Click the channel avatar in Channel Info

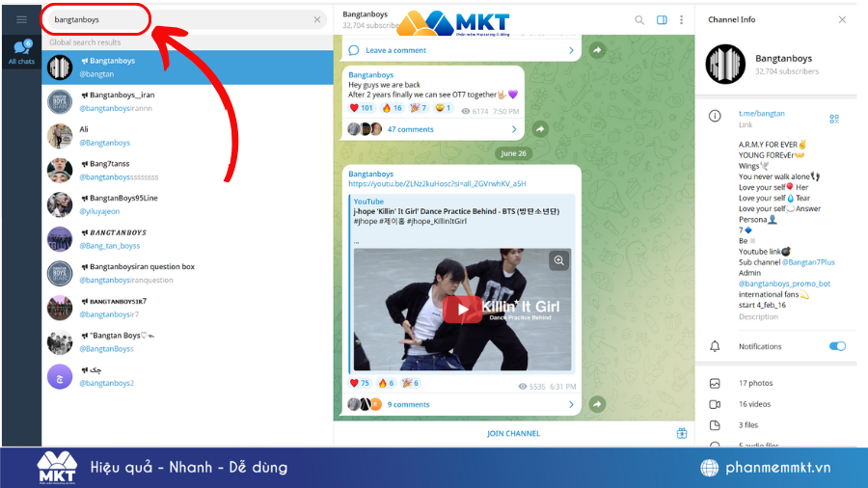(x=725, y=65)
